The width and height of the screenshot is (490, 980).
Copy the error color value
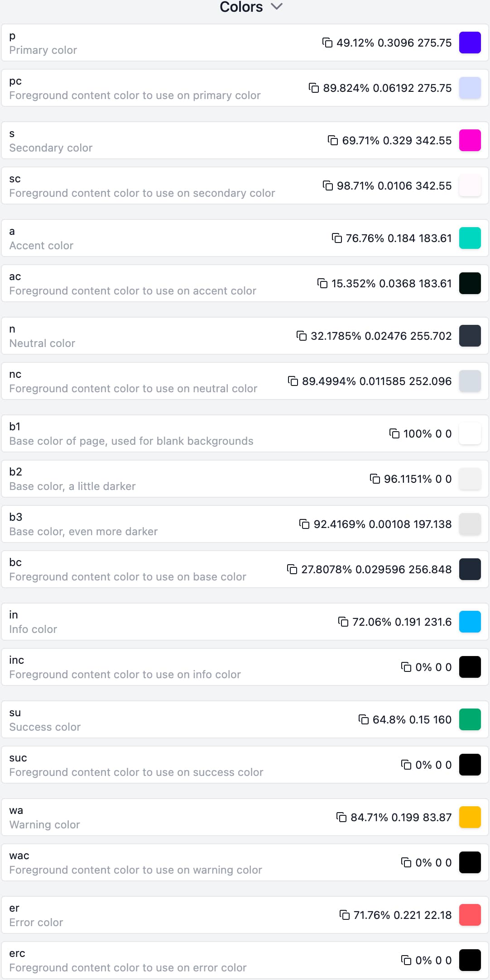tap(345, 915)
